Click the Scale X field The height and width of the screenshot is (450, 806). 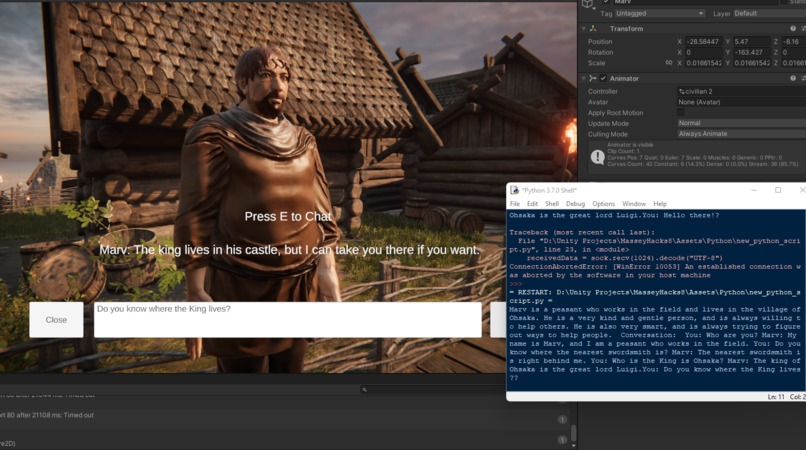(x=704, y=63)
